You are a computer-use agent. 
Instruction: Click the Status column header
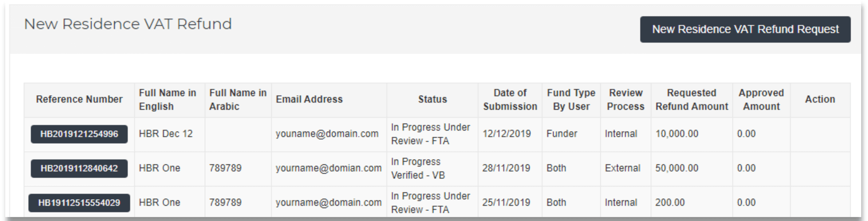(432, 99)
